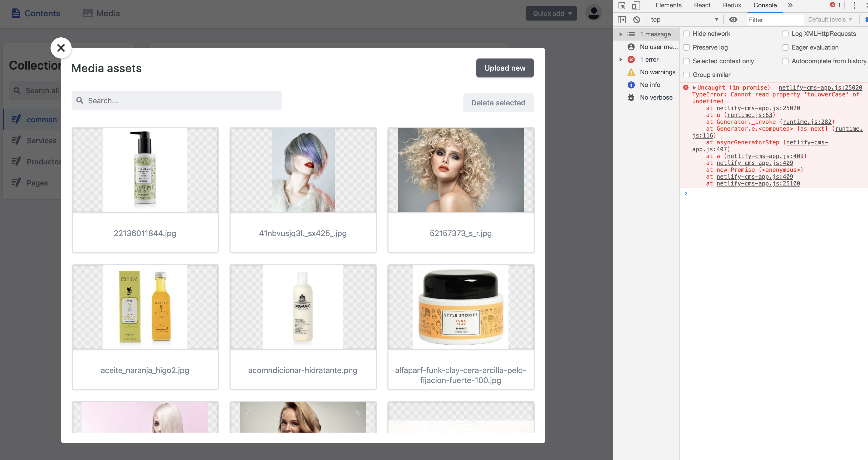
Task: Click the verbose bug icon filter
Action: click(631, 97)
